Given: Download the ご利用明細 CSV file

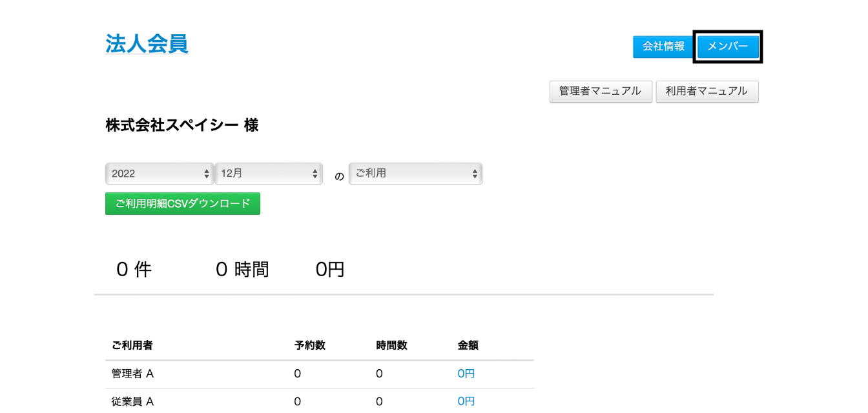Looking at the screenshot, I should point(182,203).
